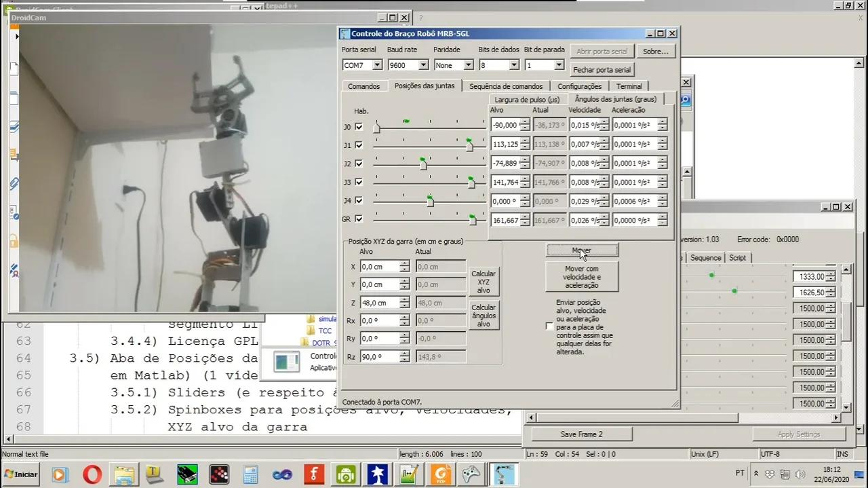Open the green DroidCam taskbar icon
The height and width of the screenshot is (488, 868).
346,474
